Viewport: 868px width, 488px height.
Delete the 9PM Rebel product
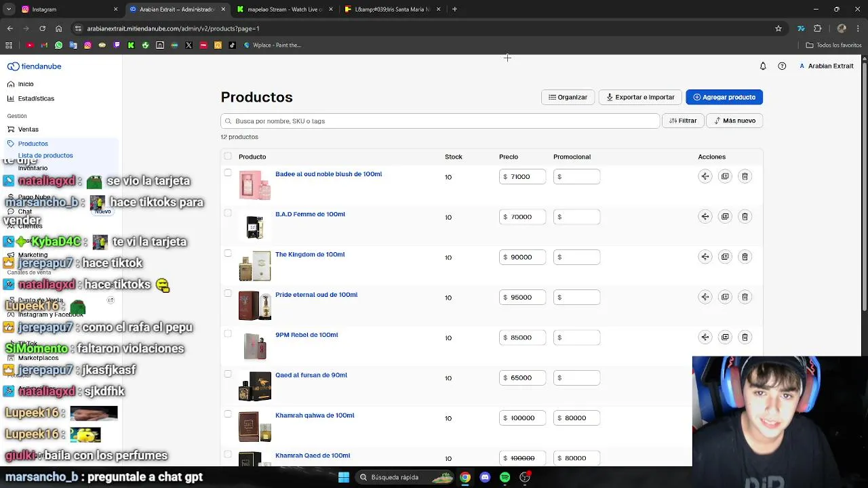point(745,337)
